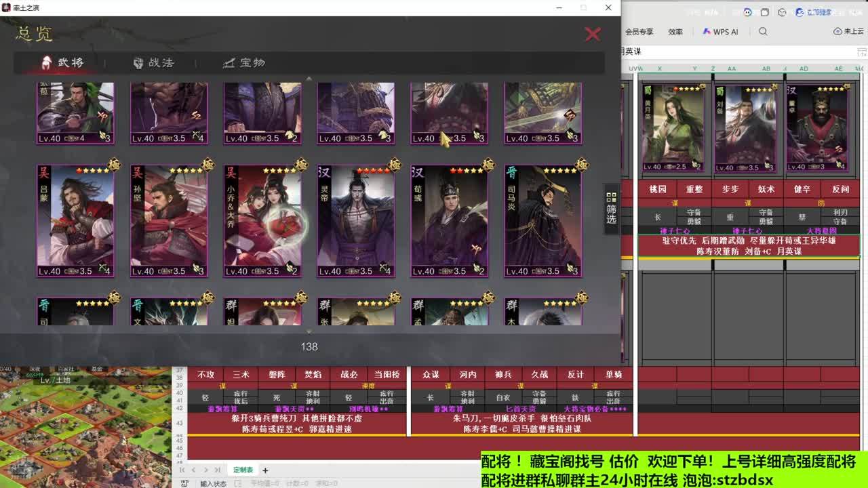868x488 pixels.
Task: Select the 武将 tab
Action: [x=62, y=63]
